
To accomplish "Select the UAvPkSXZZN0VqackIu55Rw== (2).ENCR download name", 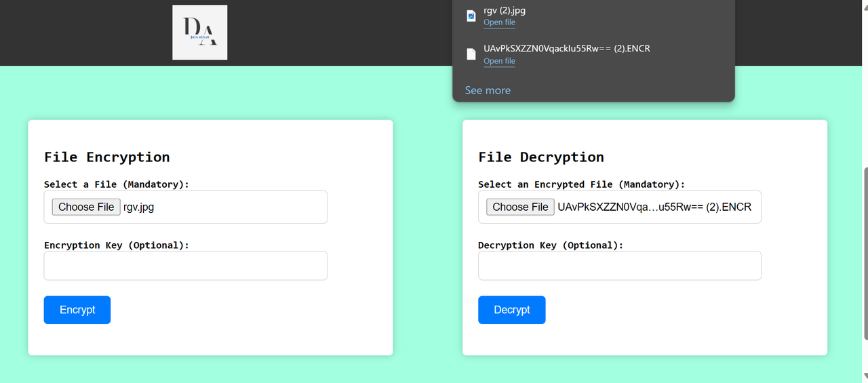I will pos(567,49).
